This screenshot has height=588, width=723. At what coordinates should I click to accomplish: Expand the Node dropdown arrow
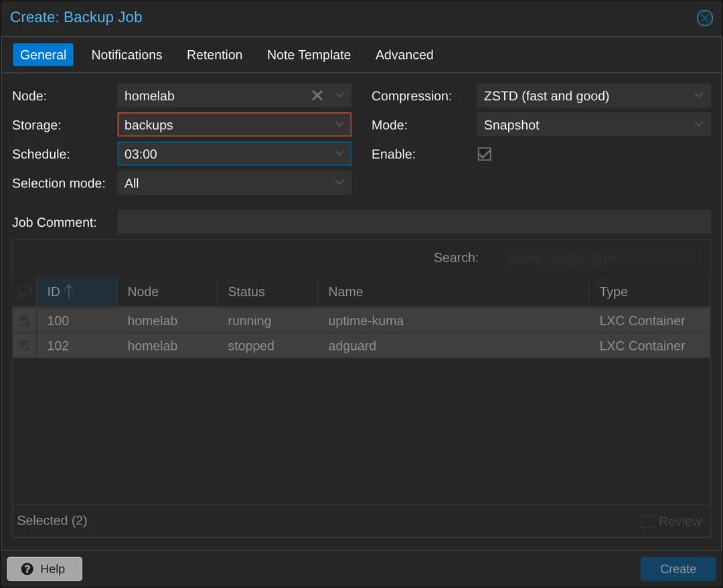coord(339,96)
